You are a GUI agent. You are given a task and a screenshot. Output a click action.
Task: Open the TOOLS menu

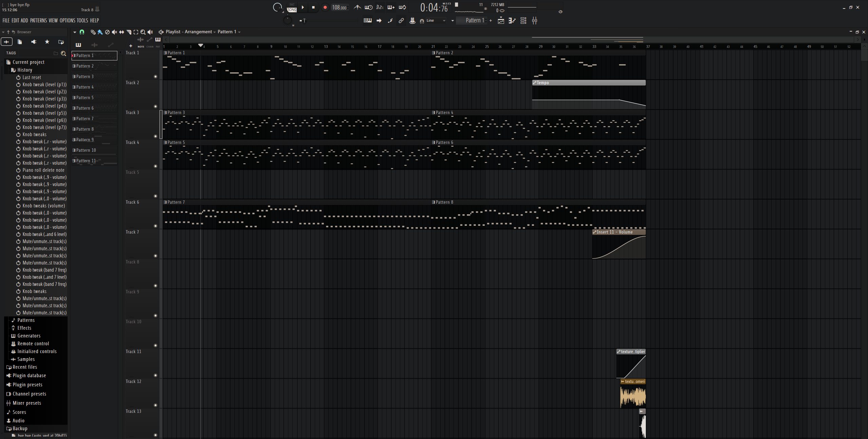click(82, 20)
